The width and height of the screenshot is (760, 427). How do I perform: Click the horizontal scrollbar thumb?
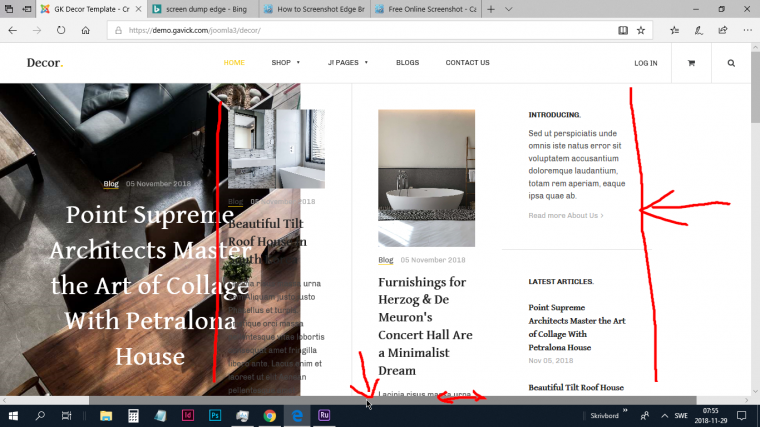point(393,400)
